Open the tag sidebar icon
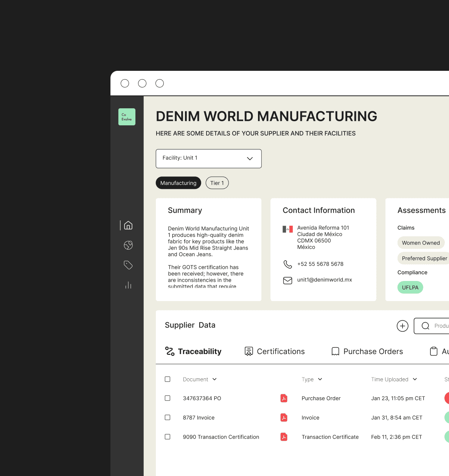Viewport: 449px width, 476px height. click(x=128, y=265)
